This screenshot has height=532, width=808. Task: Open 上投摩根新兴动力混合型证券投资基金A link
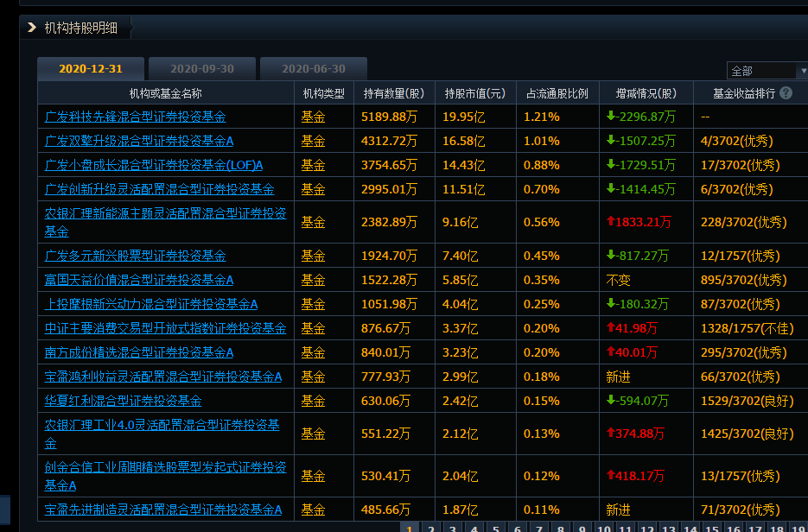(x=151, y=304)
